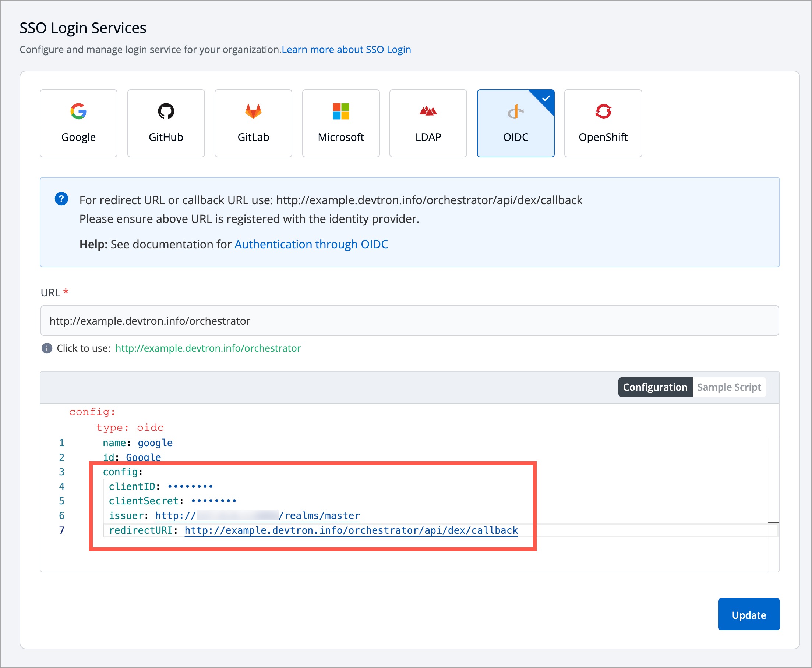Choose the GitHub login service icon
Image resolution: width=812 pixels, height=668 pixels.
pos(166,111)
